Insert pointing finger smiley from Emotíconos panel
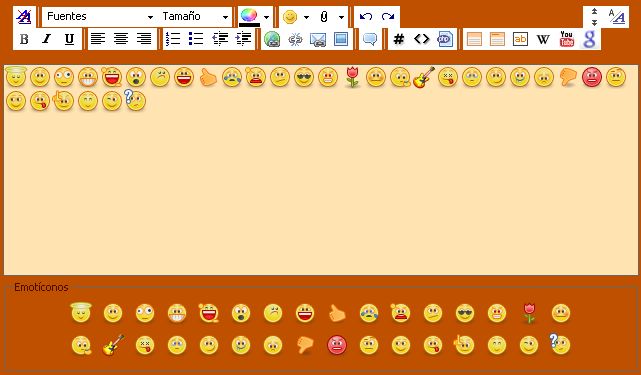This screenshot has height=375, width=641. click(x=464, y=344)
